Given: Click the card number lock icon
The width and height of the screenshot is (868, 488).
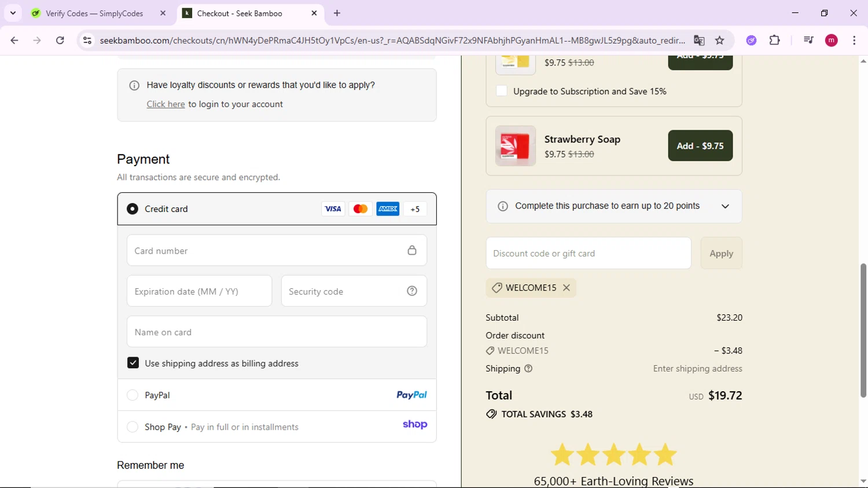Looking at the screenshot, I should click(x=412, y=250).
